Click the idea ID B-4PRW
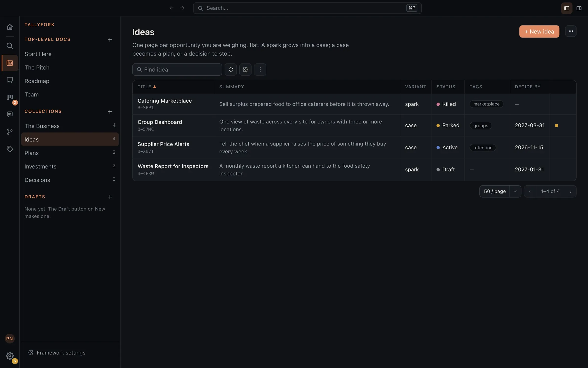Image resolution: width=588 pixels, height=368 pixels. [x=146, y=173]
